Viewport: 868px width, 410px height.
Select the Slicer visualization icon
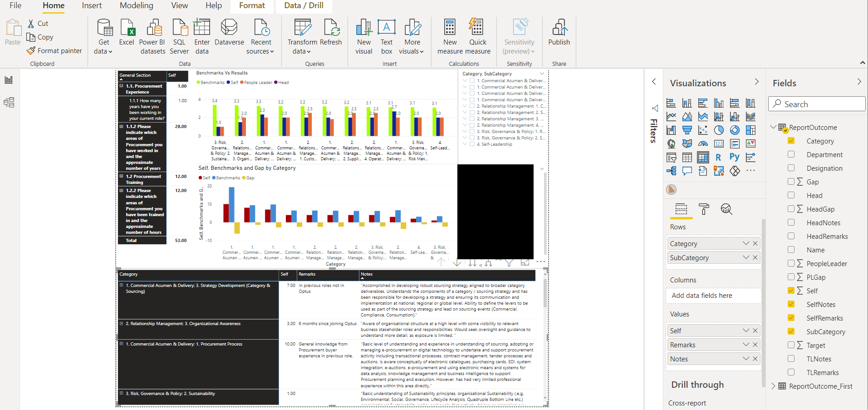[671, 157]
